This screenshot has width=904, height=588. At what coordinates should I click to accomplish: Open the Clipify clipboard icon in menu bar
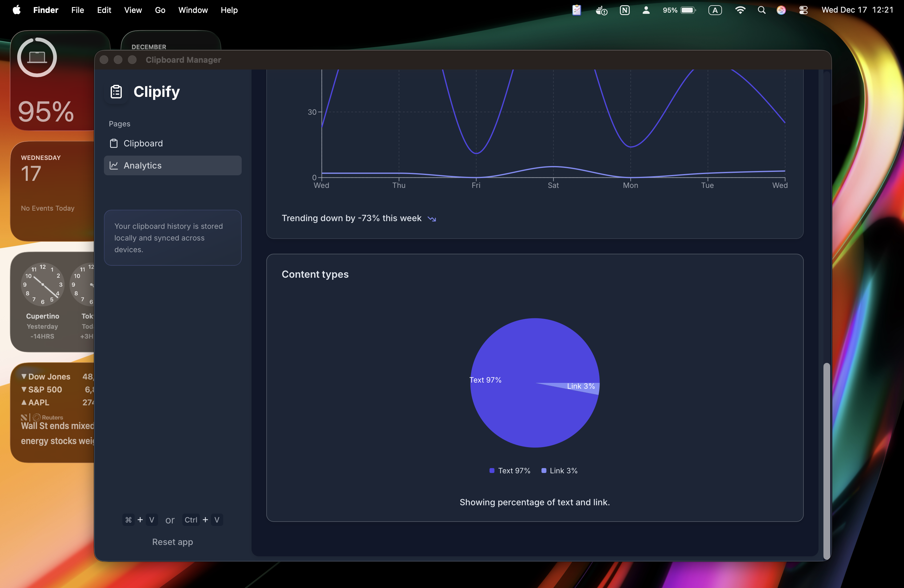[x=577, y=10]
